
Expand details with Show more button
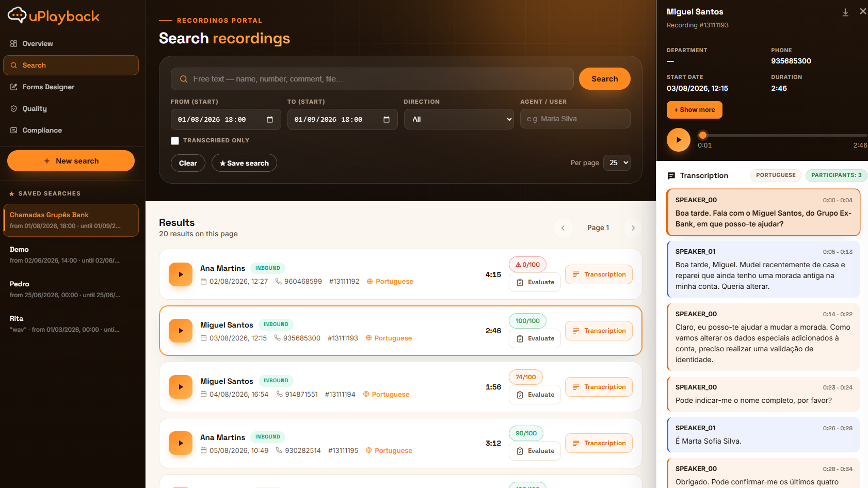tap(695, 110)
